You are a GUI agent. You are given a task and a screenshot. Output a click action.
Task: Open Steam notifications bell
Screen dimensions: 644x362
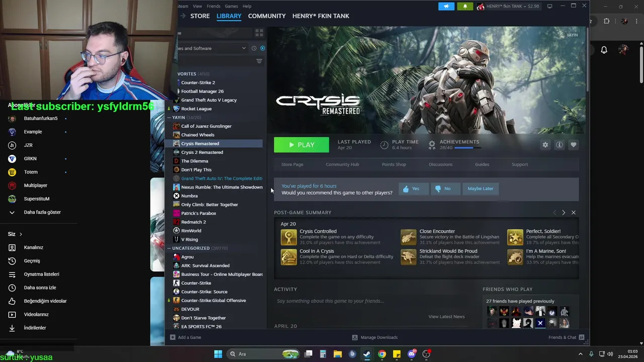[x=465, y=6]
